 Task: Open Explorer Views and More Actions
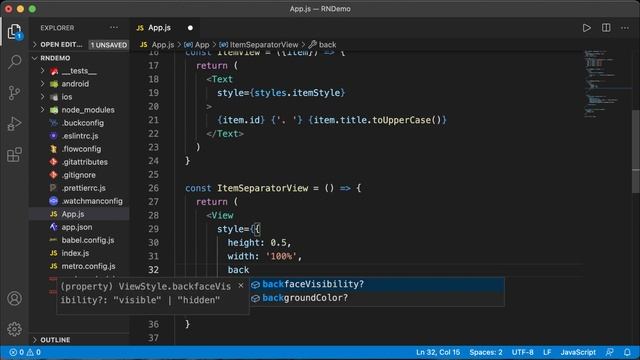[x=114, y=28]
